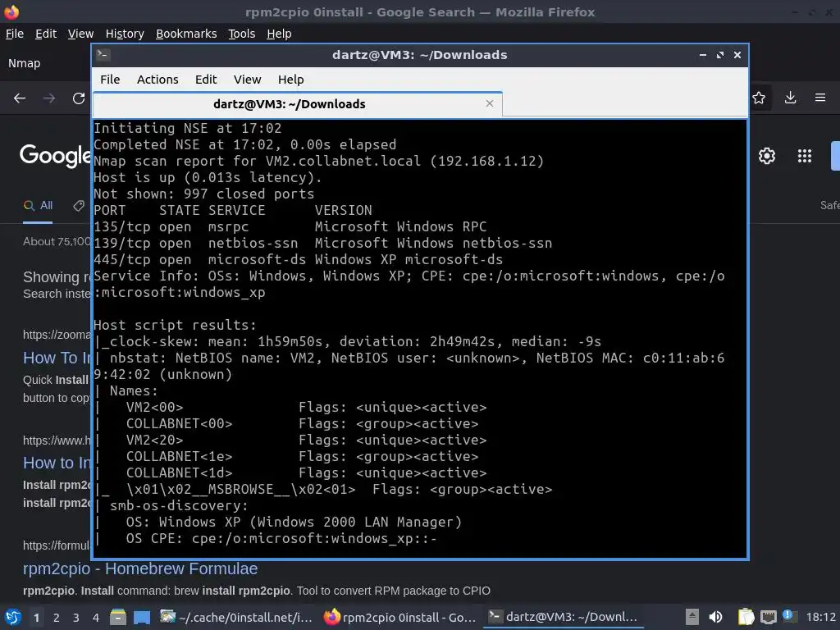Go back in Firefox

20,98
